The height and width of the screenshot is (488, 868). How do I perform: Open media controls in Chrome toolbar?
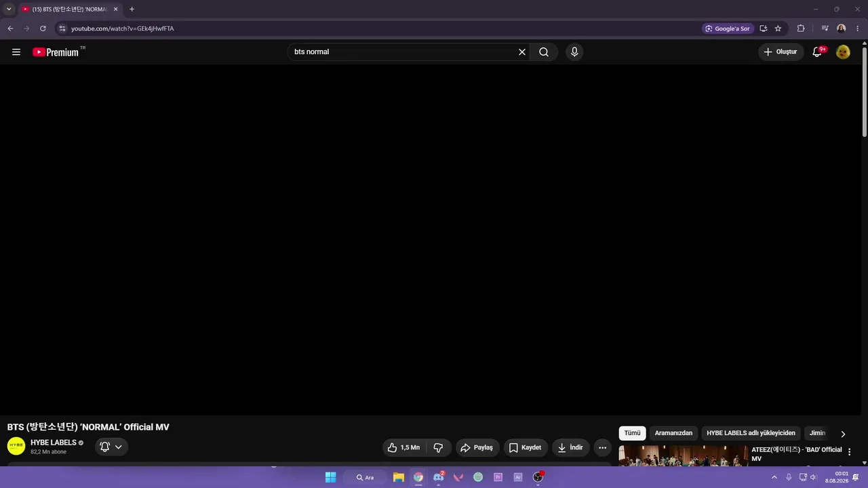pyautogui.click(x=825, y=28)
